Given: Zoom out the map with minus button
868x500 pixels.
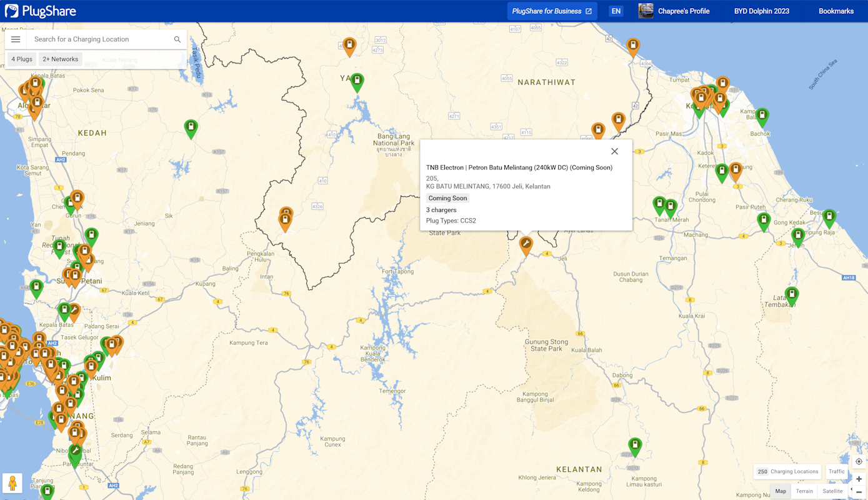Looking at the screenshot, I should 859,492.
